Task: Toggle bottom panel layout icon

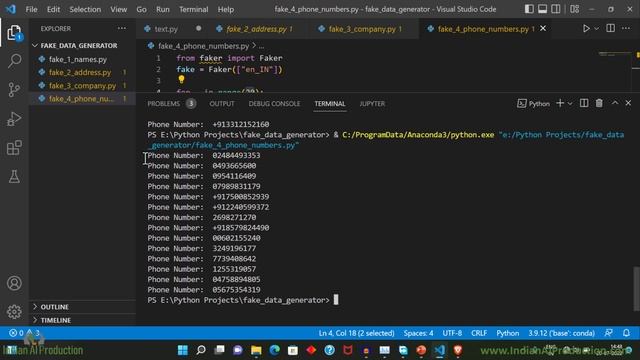Action: coord(542,9)
